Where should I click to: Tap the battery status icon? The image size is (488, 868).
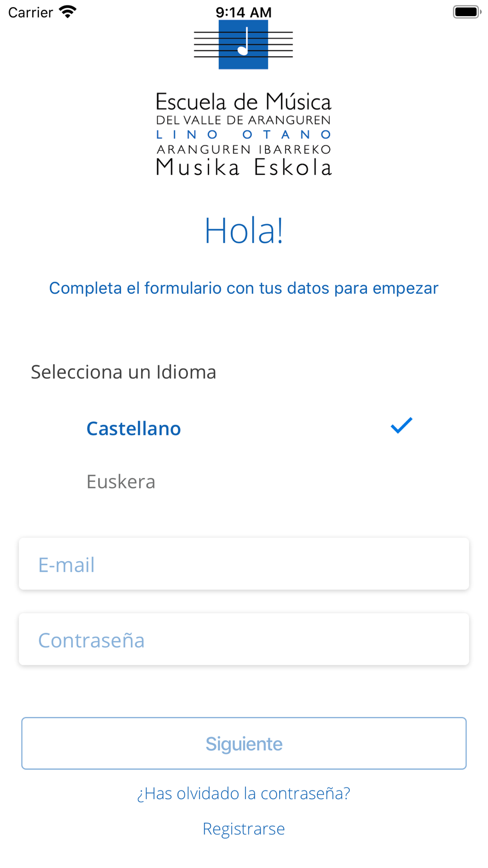(466, 12)
